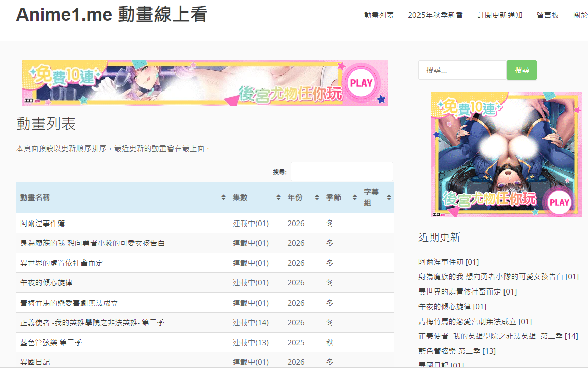The image size is (588, 368).
Task: Open the 留言板 menu item
Action: tap(548, 15)
